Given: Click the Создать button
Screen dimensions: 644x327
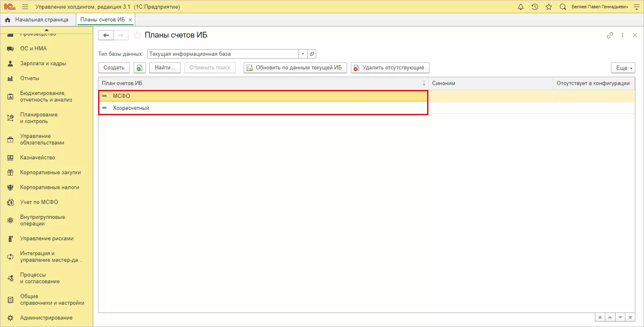Looking at the screenshot, I should (114, 68).
